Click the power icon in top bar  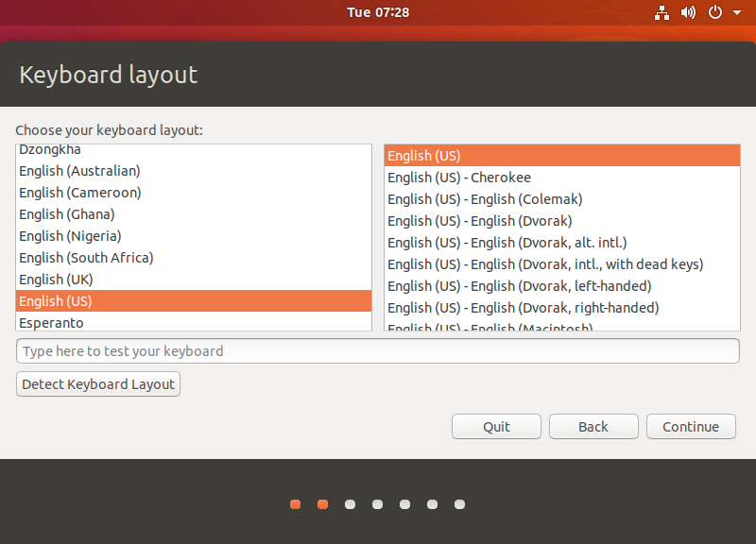click(x=715, y=12)
